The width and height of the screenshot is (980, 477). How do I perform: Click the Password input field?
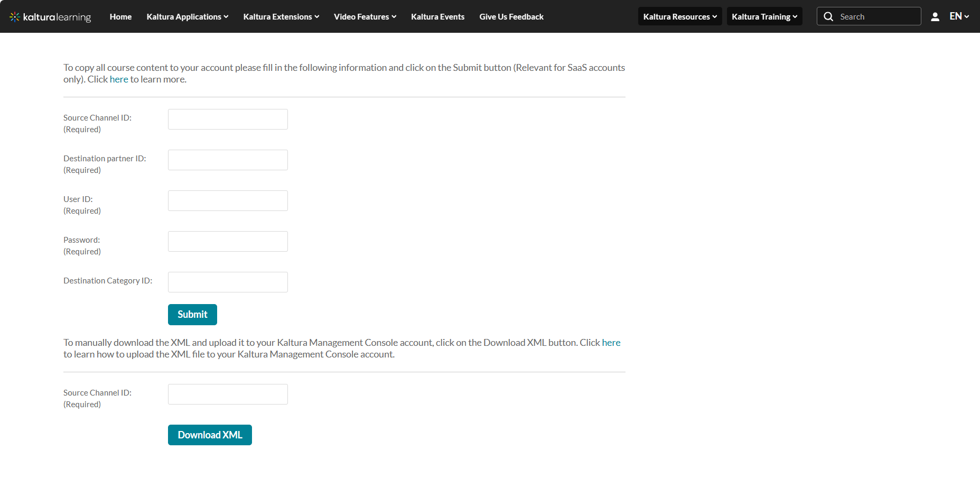tap(228, 241)
